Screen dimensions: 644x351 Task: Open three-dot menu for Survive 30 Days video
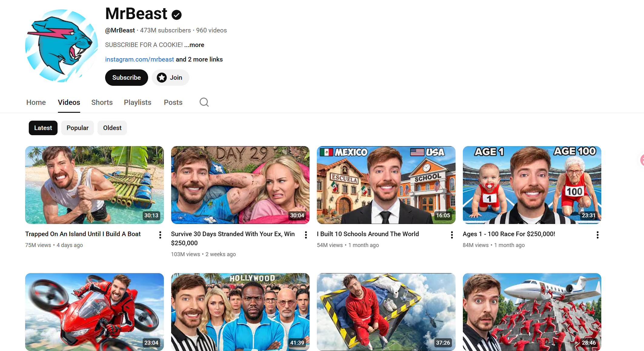click(x=306, y=235)
